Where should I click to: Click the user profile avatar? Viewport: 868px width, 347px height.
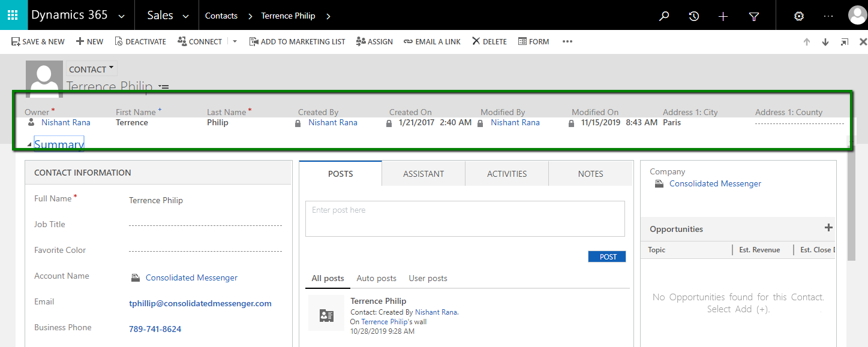click(857, 16)
